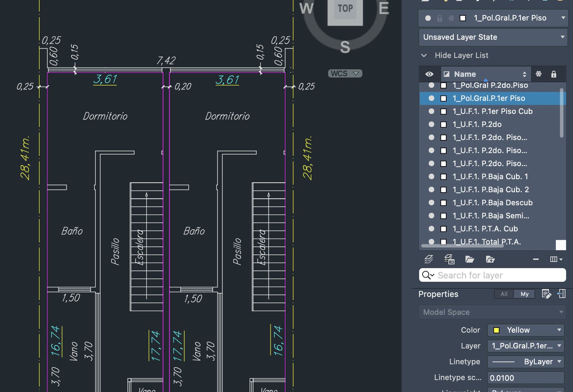Click the Search for layer field
This screenshot has width=573, height=392.
click(x=492, y=275)
